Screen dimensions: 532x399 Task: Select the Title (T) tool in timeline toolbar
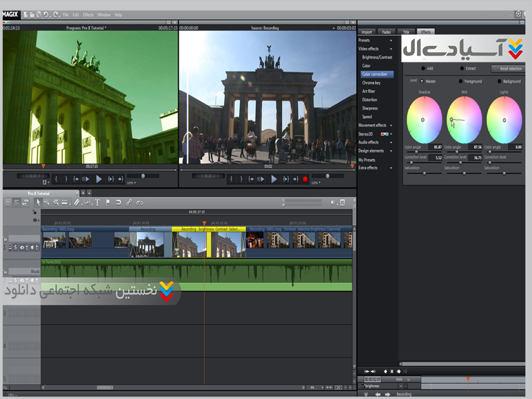97,202
